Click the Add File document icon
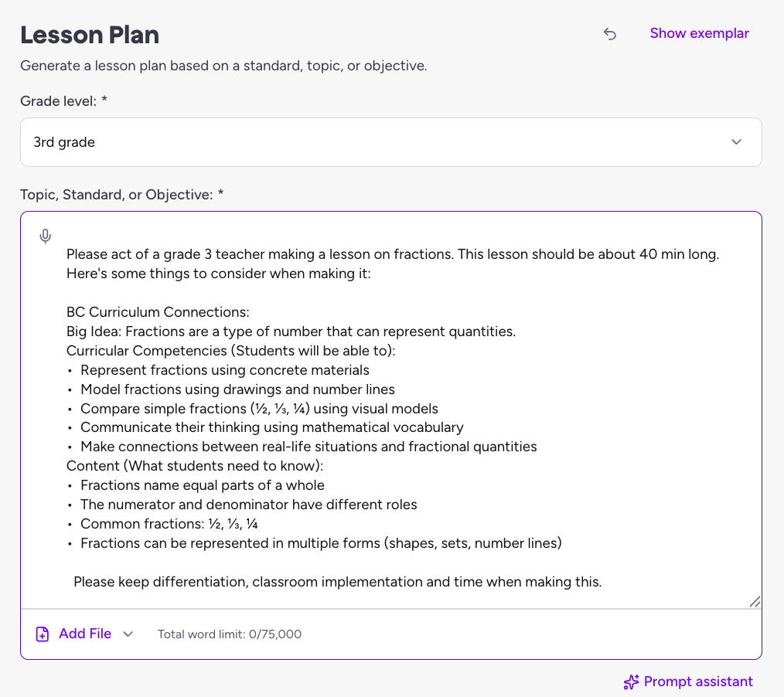 43,634
